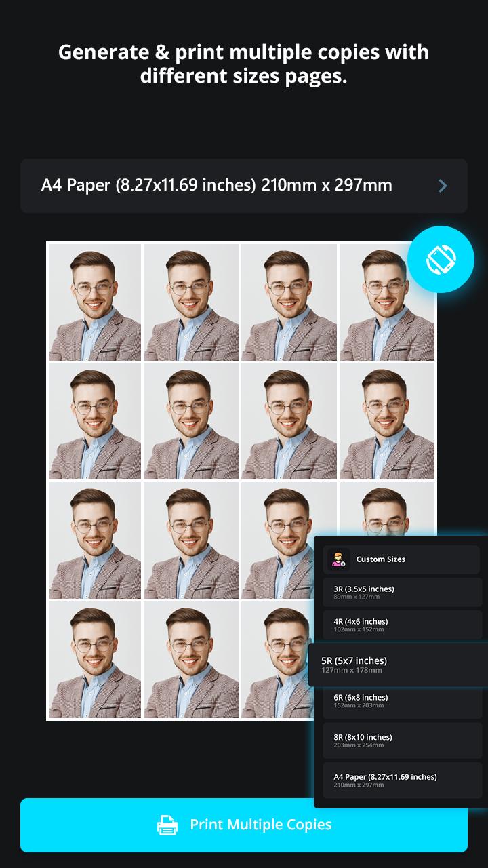Viewport: 488px width, 868px height.
Task: Open the A4 Paper size selector bar
Action: 244,186
